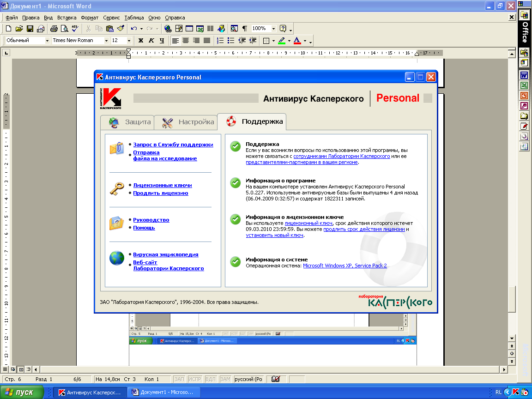Apply numbered list formatting icon
Screen dimensions: 532x399
click(220, 41)
